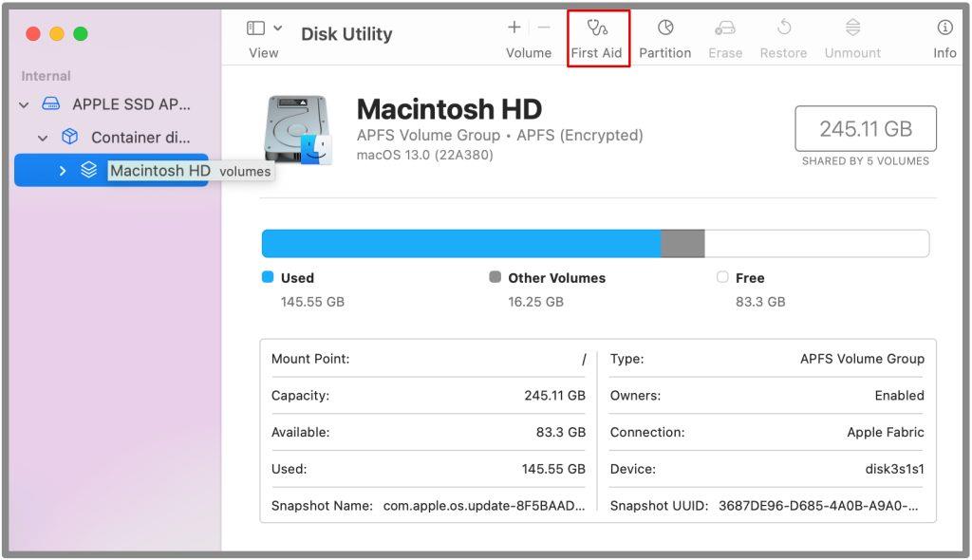Click the macOS 13.0 (22A380) version text
The height and width of the screenshot is (560, 972).
(424, 155)
